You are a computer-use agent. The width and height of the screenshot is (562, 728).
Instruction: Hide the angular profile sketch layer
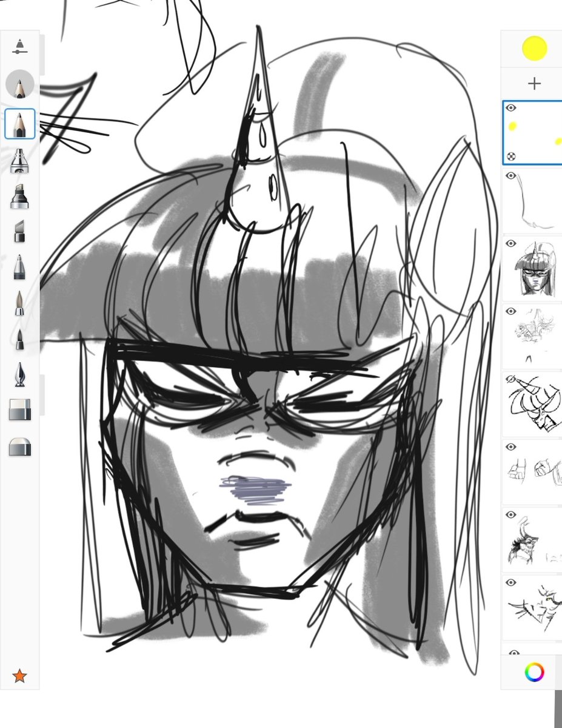pos(511,582)
